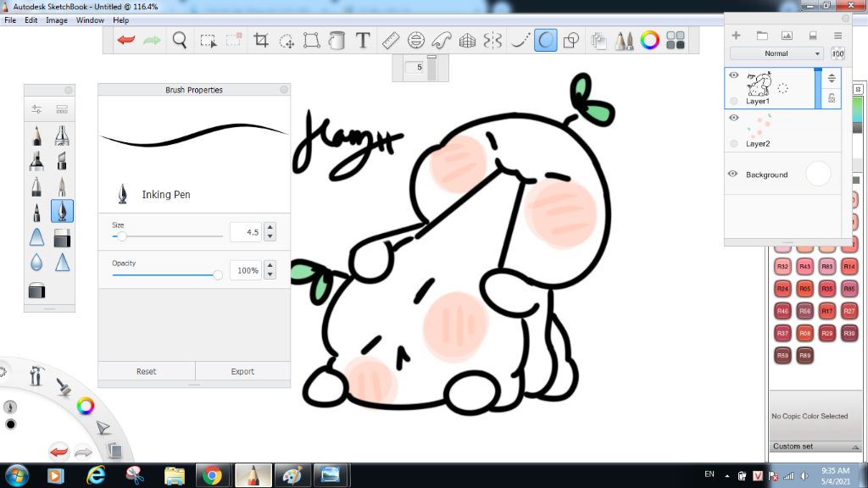This screenshot has width=868, height=488.
Task: Click the four-squares icon at toolbar end
Action: coord(676,40)
